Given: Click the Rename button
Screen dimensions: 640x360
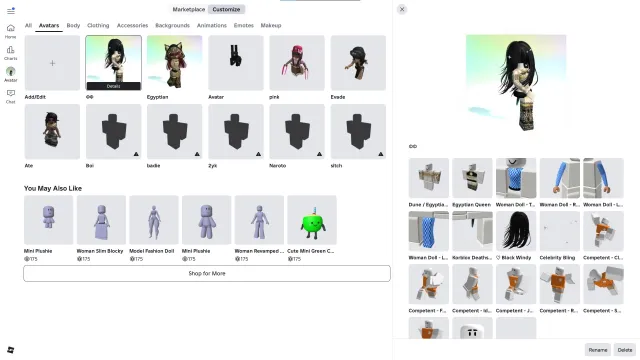Looking at the screenshot, I should (x=598, y=350).
